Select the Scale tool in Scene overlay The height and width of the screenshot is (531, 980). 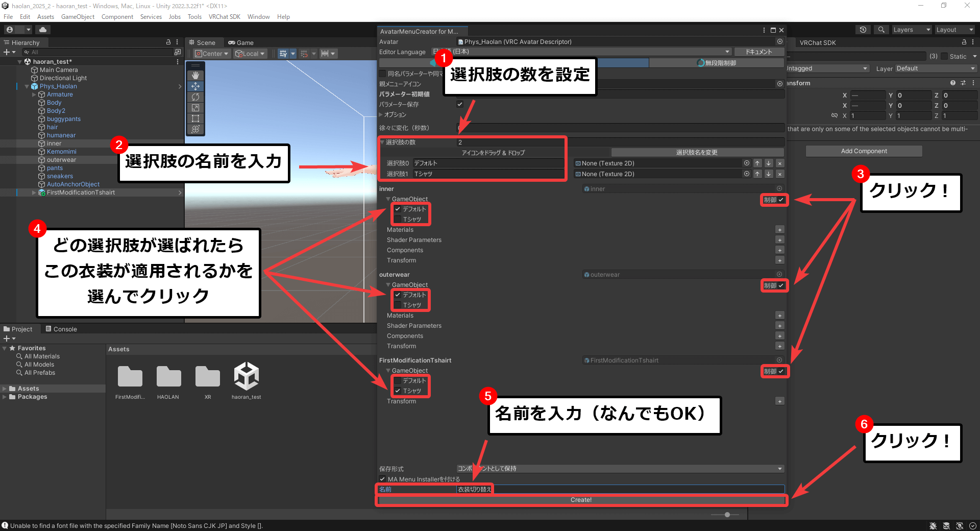[195, 108]
